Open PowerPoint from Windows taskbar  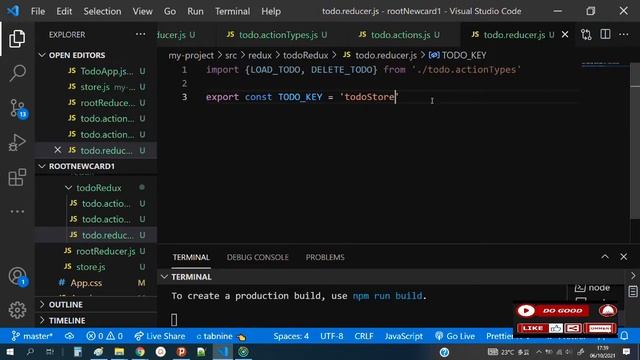(181, 352)
